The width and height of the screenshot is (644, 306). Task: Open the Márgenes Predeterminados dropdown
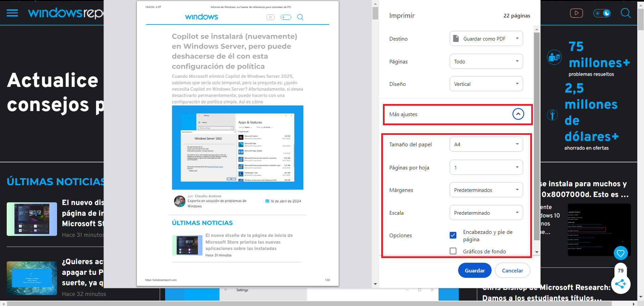pyautogui.click(x=486, y=190)
